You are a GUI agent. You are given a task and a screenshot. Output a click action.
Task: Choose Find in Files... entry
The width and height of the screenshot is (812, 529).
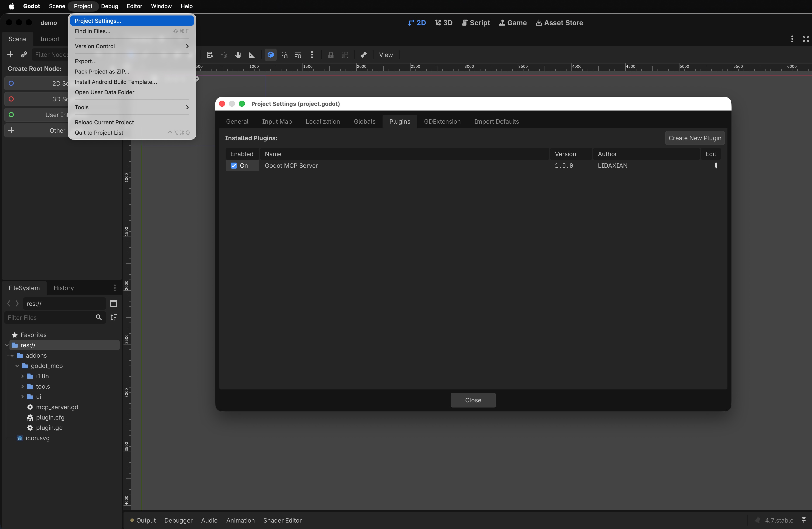132,31
